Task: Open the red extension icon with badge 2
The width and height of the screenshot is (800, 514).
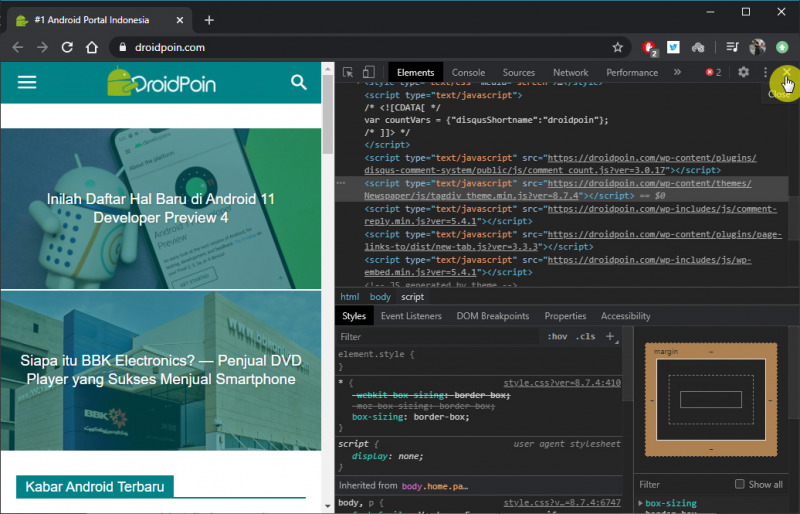Action: pyautogui.click(x=649, y=48)
